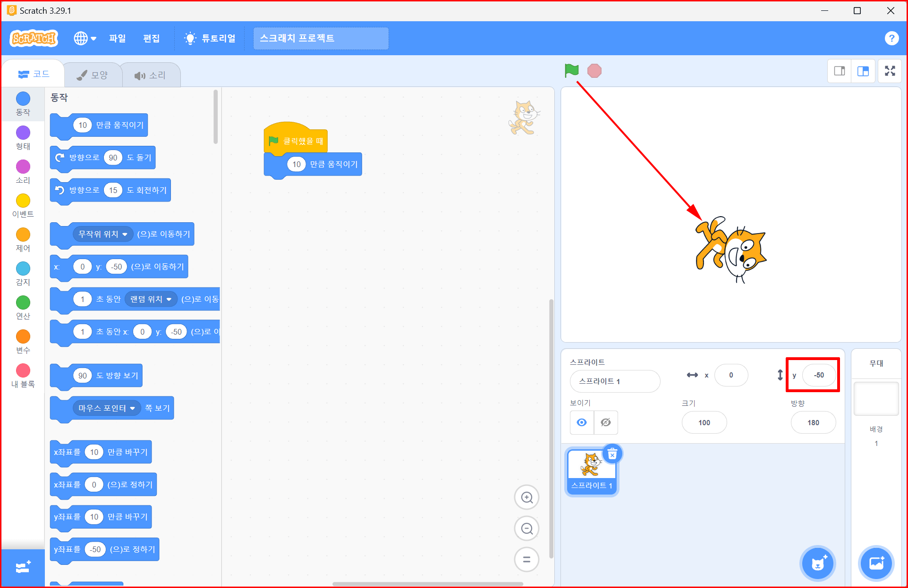Zoom in on the code workspace
This screenshot has height=588, width=908.
tap(526, 497)
